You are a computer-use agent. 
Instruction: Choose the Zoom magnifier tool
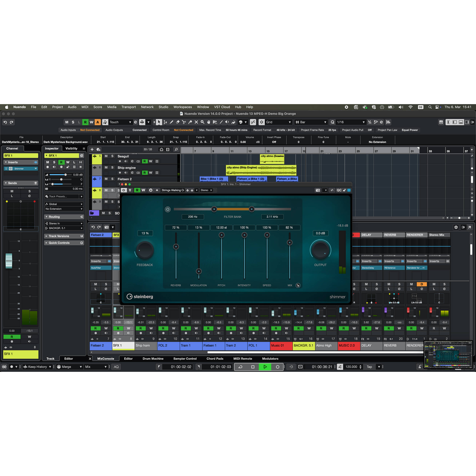pos(202,122)
